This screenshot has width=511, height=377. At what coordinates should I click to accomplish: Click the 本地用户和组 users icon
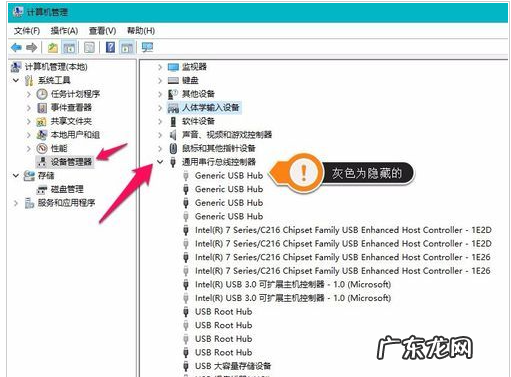(42, 135)
